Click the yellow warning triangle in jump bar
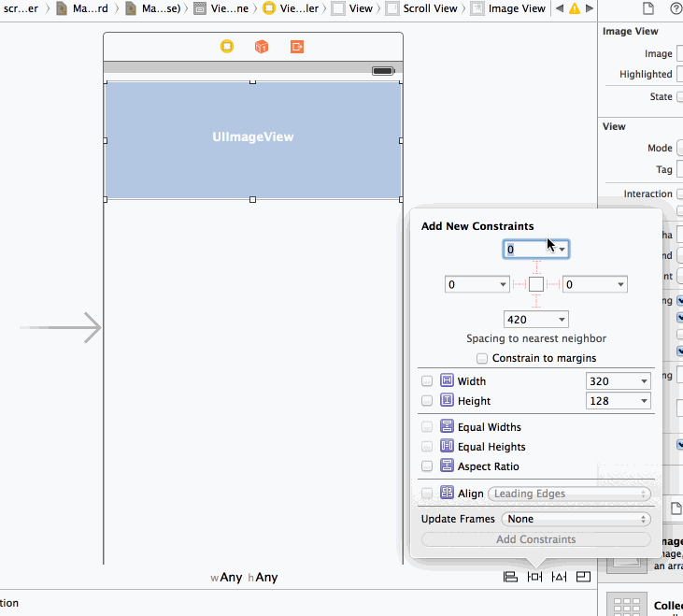The image size is (683, 616). coord(575,8)
